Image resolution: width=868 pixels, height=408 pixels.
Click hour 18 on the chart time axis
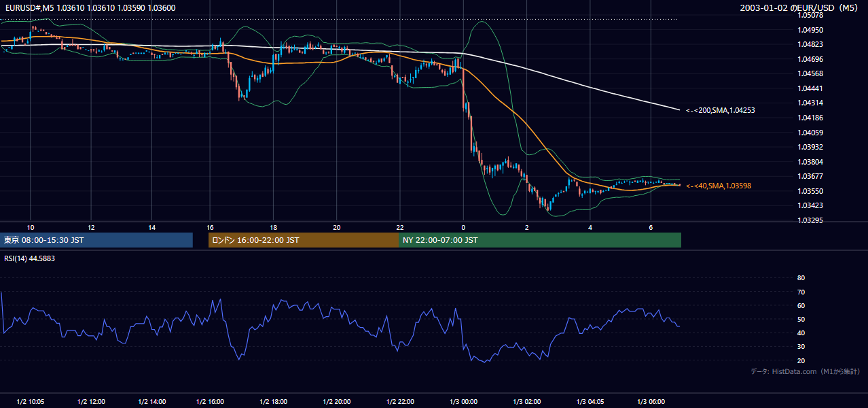pyautogui.click(x=273, y=227)
